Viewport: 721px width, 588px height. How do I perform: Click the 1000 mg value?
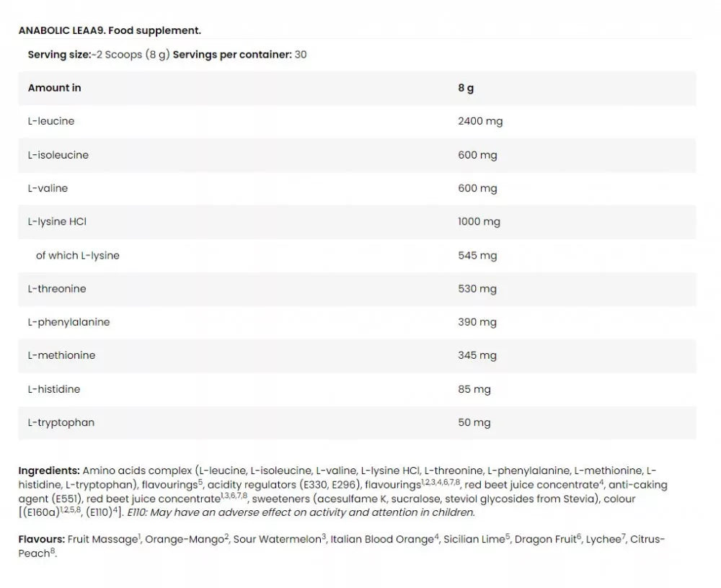(479, 222)
